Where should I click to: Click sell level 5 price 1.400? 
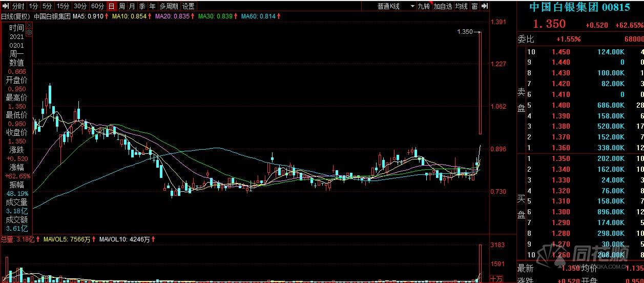pyautogui.click(x=560, y=105)
